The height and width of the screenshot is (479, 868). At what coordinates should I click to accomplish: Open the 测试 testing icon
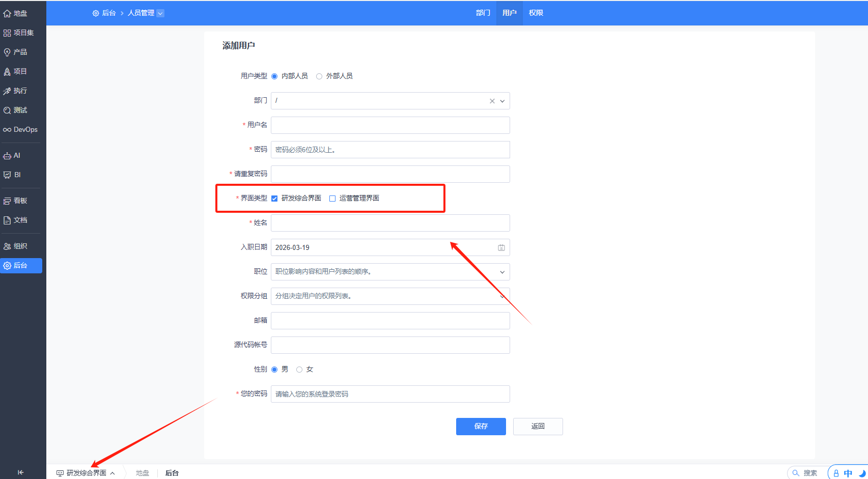7,110
